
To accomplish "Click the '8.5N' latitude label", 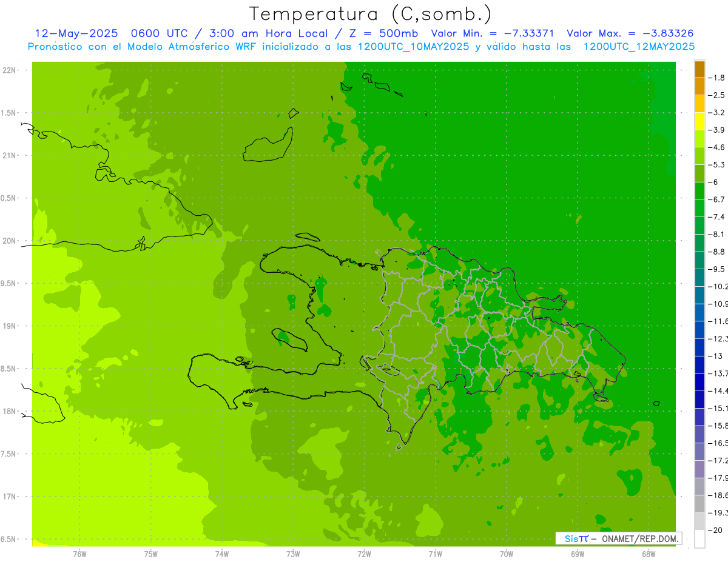I will 8,369.
